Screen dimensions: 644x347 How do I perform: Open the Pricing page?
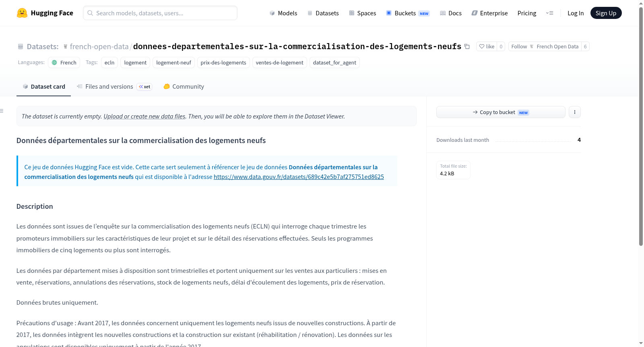pyautogui.click(x=527, y=13)
